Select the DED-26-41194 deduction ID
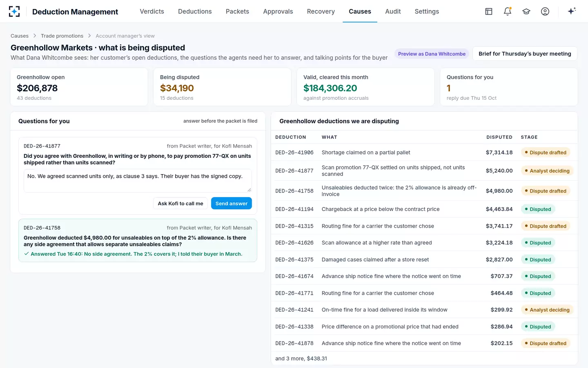The width and height of the screenshot is (588, 368). coord(294,209)
